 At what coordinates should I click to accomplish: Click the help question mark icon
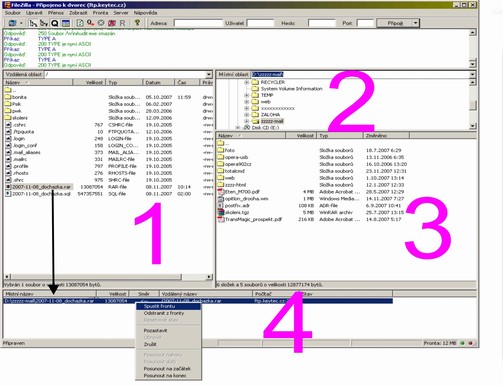point(137,23)
